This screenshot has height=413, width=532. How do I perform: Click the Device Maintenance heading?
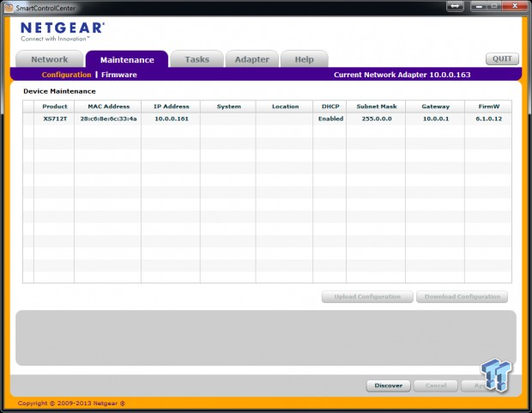click(59, 91)
